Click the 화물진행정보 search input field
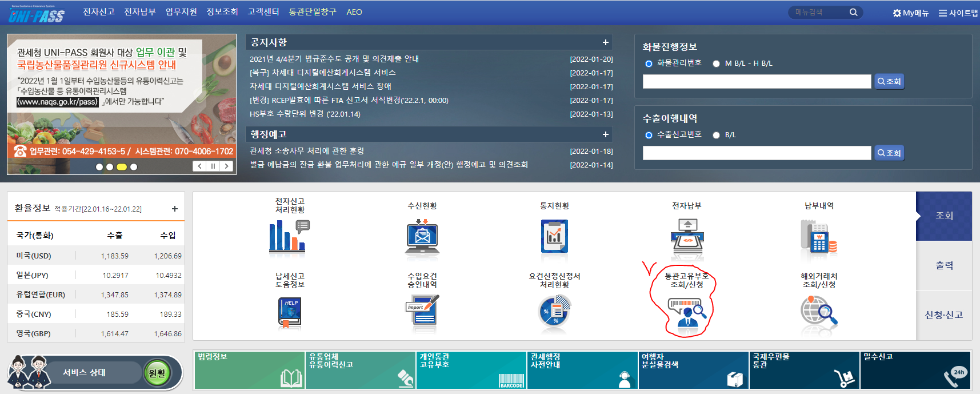This screenshot has height=394, width=980. click(757, 81)
